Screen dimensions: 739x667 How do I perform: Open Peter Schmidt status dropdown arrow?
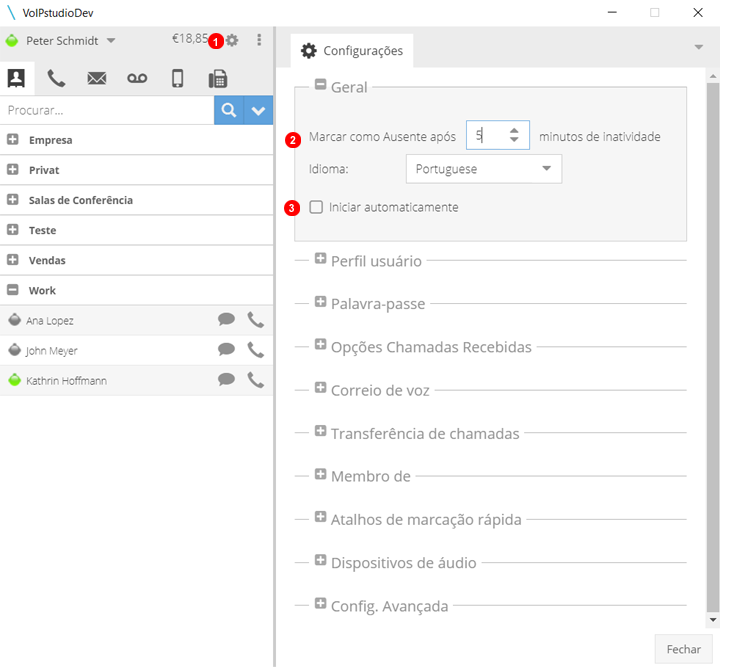111,41
